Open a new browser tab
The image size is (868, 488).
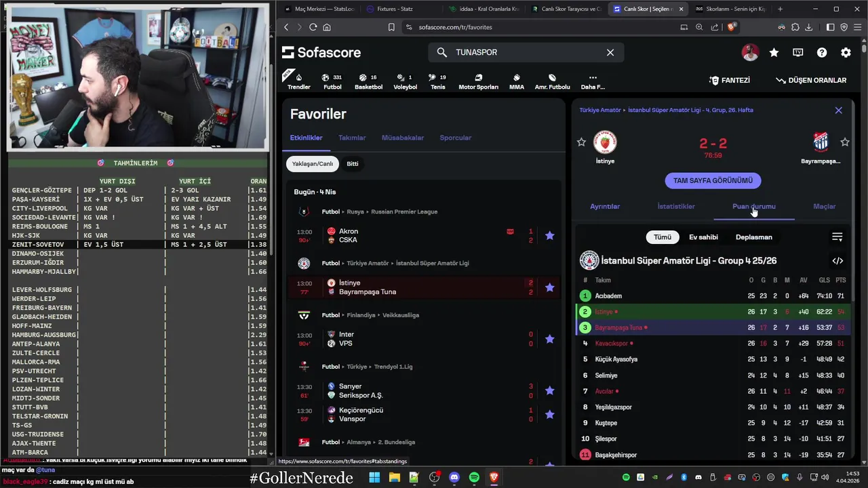tap(780, 9)
